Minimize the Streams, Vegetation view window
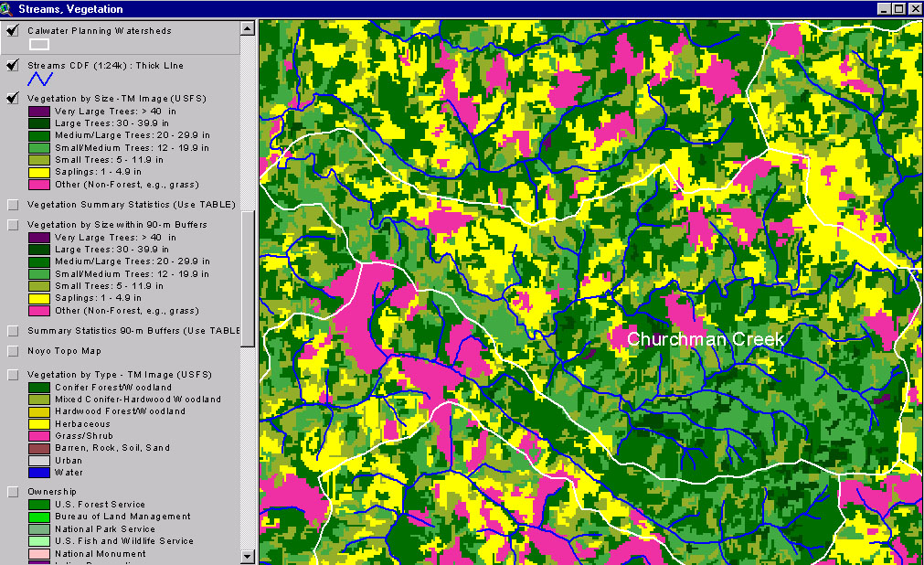Screen dimensions: 924x565 884,9
